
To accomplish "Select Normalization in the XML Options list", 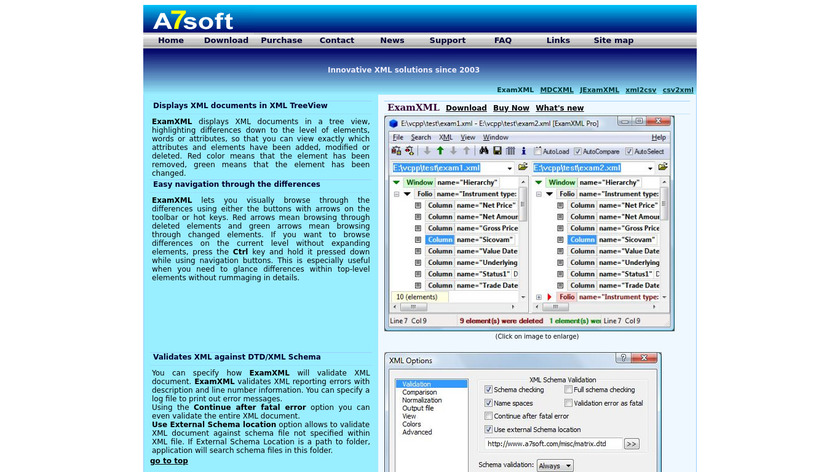I will [422, 400].
